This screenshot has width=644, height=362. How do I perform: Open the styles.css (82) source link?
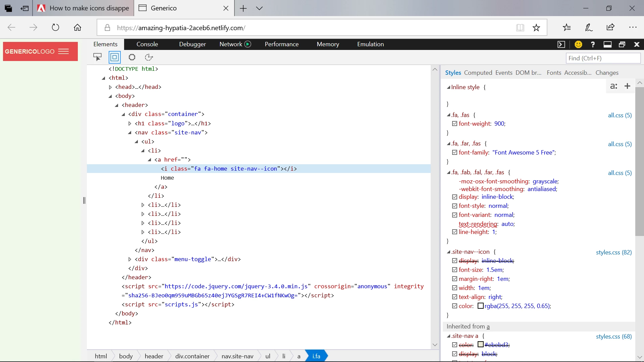(613, 252)
